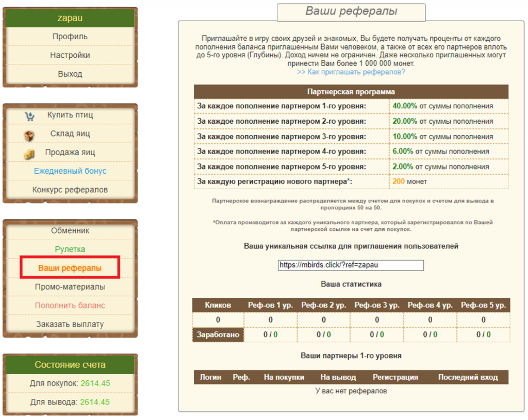Click the Состояние счета header
This screenshot has height=420, width=528.
point(70,364)
